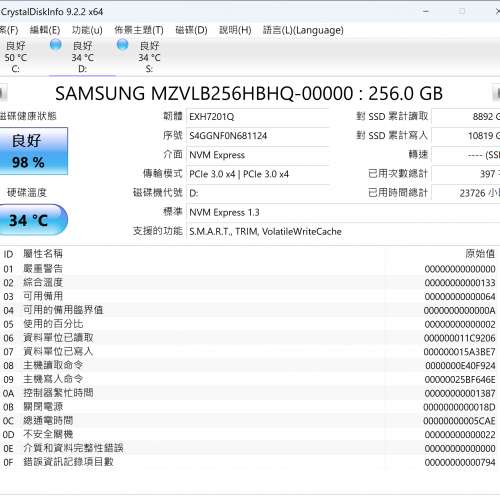
Task: Click the total host reads value 8892
Action: [x=466, y=117]
